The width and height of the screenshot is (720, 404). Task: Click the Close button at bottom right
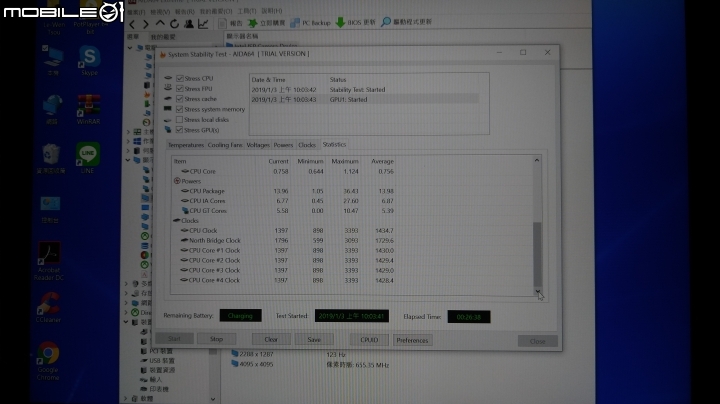pos(538,342)
